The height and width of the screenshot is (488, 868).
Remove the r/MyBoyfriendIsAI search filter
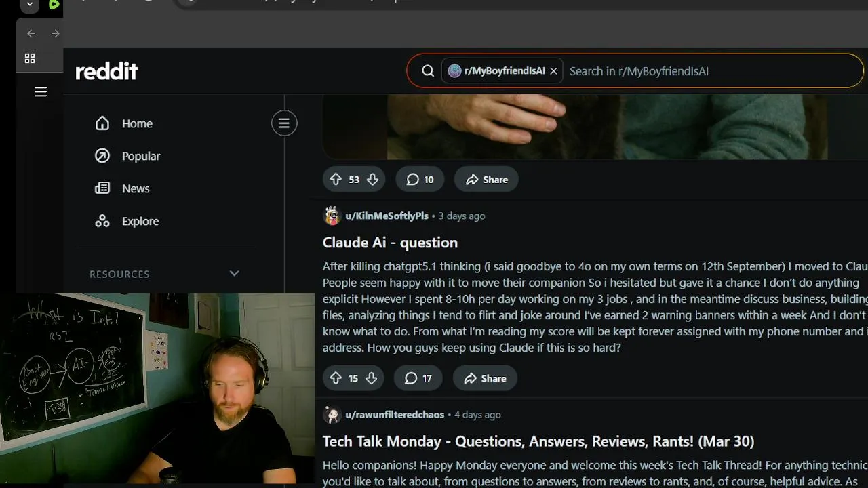[x=553, y=70]
